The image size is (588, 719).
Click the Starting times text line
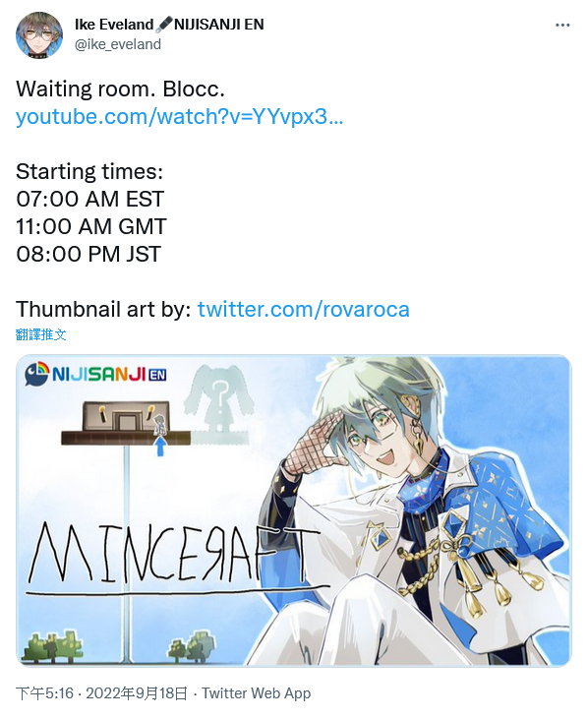point(89,171)
